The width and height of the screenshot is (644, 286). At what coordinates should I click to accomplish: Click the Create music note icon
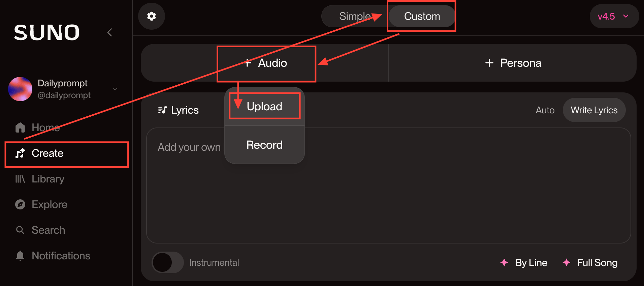(20, 153)
